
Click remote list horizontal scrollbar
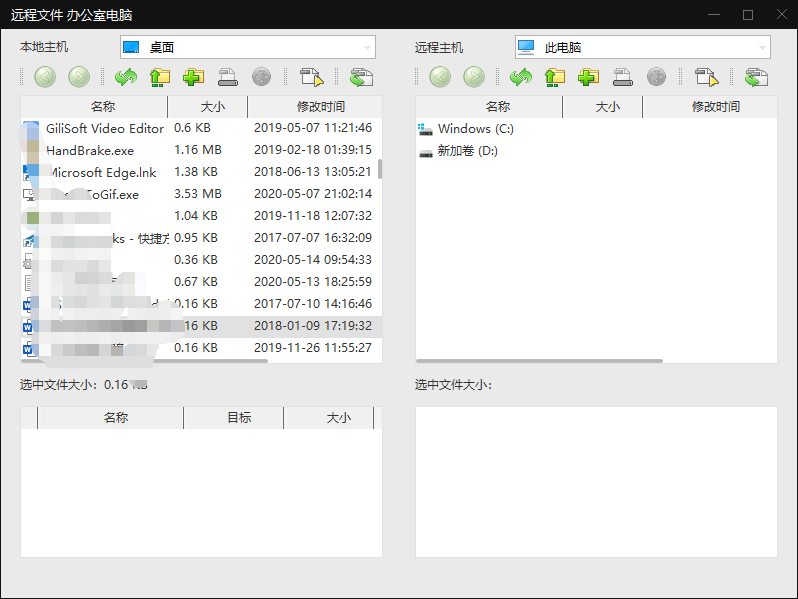coord(539,361)
